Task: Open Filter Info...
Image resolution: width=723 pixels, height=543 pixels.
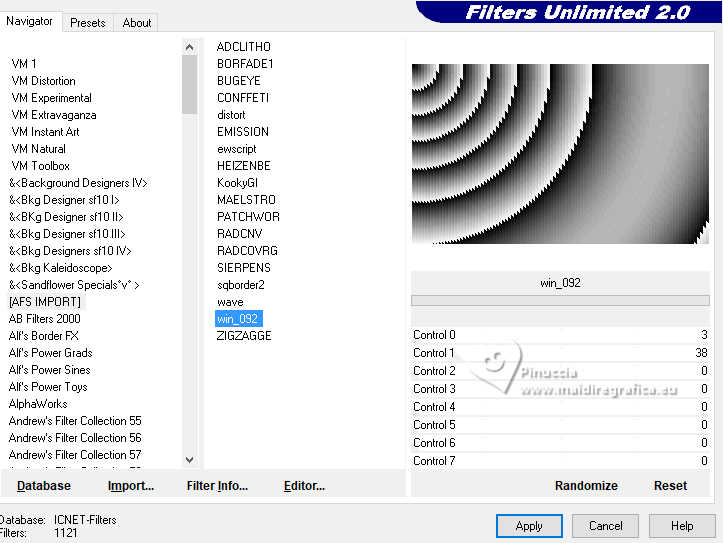Action: point(217,486)
